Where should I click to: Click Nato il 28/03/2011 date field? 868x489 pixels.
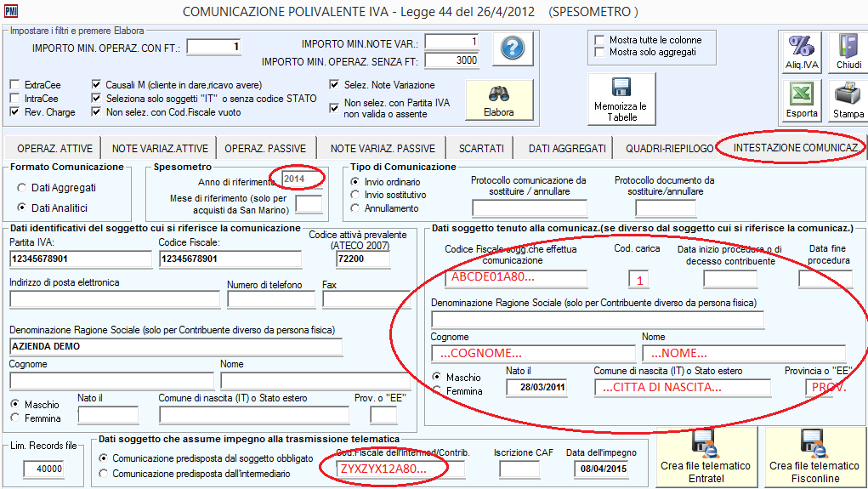536,387
